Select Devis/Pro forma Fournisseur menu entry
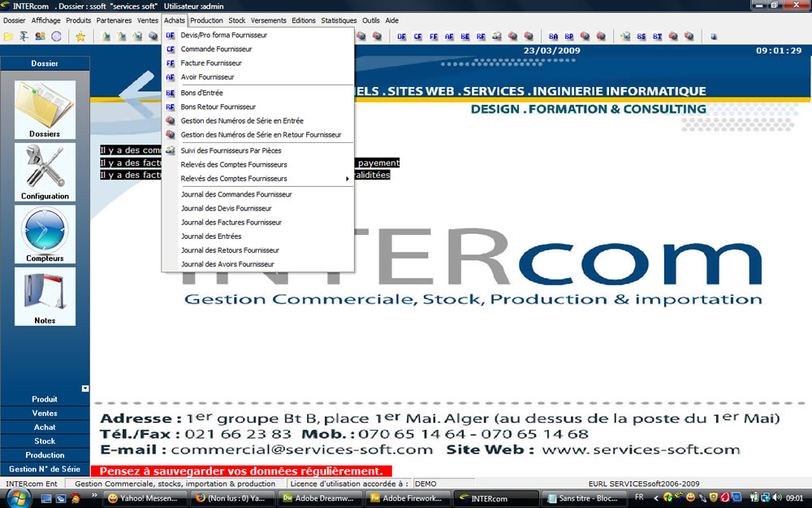 click(x=258, y=35)
